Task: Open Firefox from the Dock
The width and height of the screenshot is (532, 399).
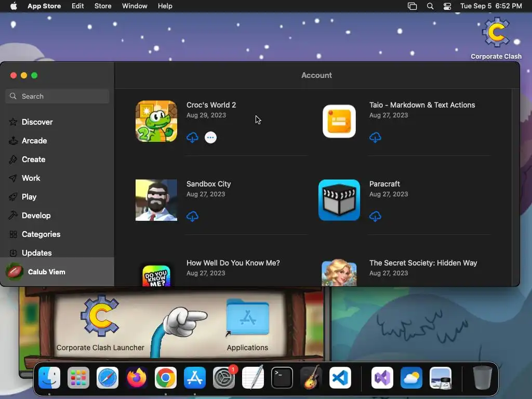Action: click(137, 378)
